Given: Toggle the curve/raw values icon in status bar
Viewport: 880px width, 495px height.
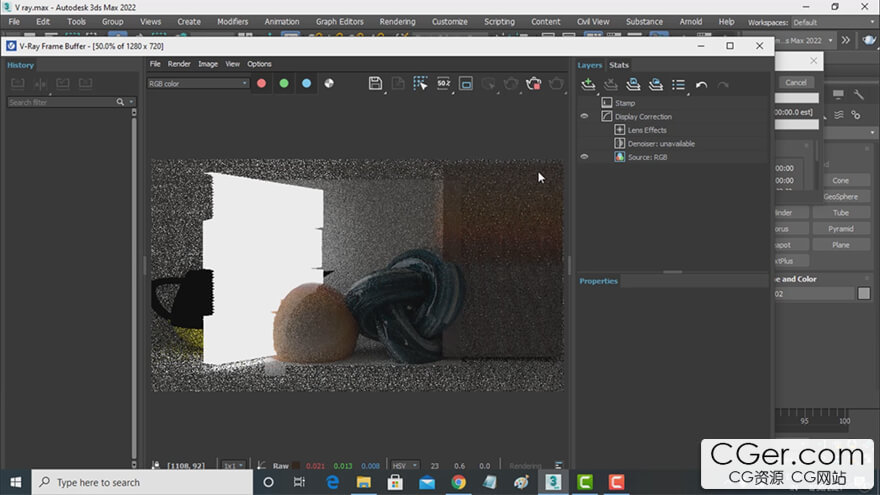Looking at the screenshot, I should (262, 465).
